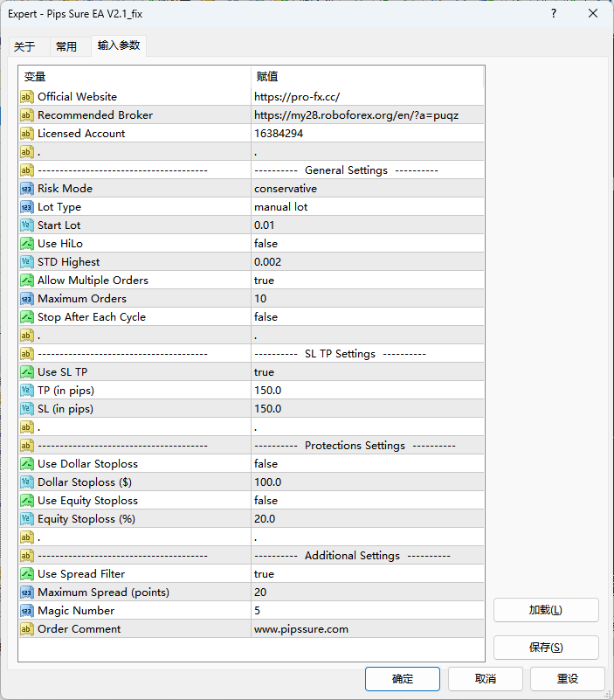Click the Magic Number row icon
The image size is (614, 700).
point(27,611)
